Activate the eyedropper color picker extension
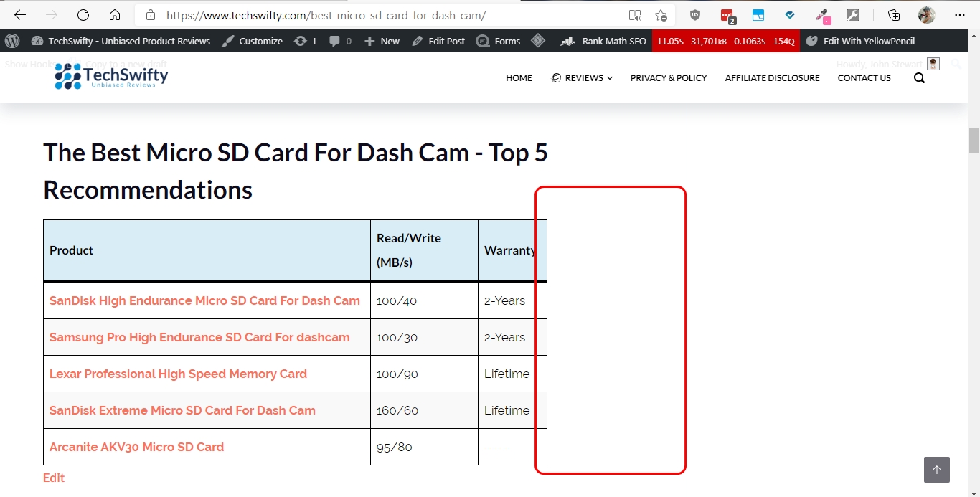The width and height of the screenshot is (980, 497). pyautogui.click(x=823, y=16)
